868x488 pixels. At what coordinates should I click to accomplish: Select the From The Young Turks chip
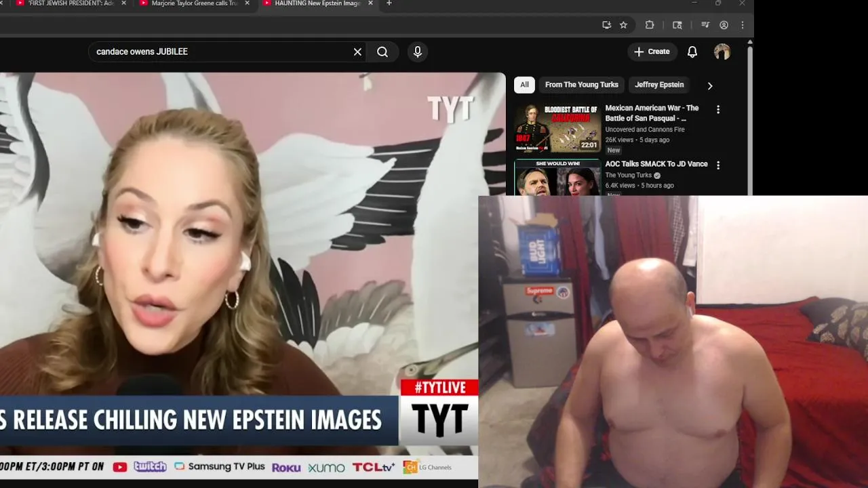click(x=582, y=85)
